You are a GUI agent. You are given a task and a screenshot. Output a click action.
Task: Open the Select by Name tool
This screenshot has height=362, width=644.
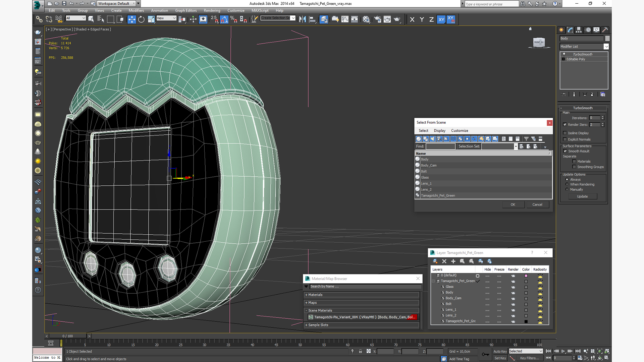click(101, 19)
